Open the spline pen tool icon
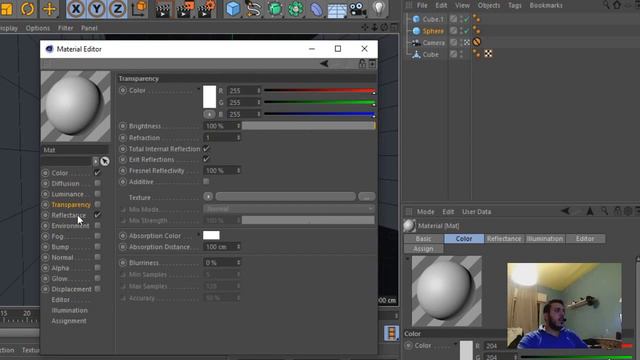640x360 pixels. [253, 9]
